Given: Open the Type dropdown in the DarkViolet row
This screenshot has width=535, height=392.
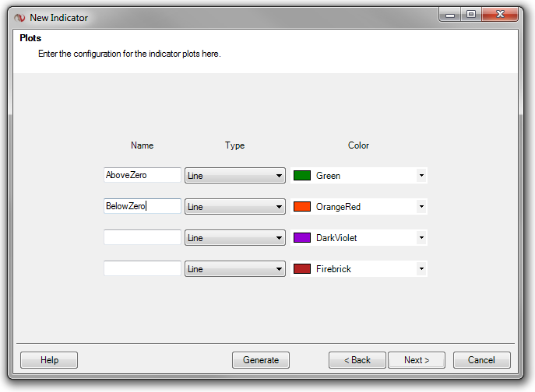Looking at the screenshot, I should click(235, 237).
